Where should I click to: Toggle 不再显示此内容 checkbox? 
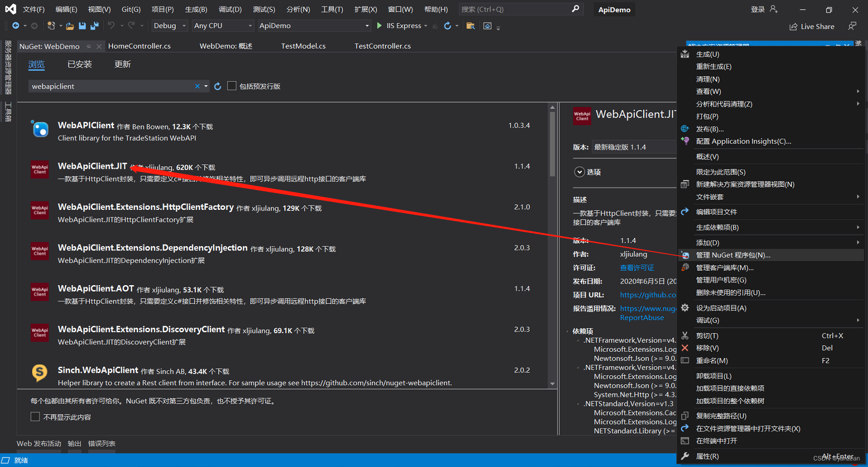point(35,416)
